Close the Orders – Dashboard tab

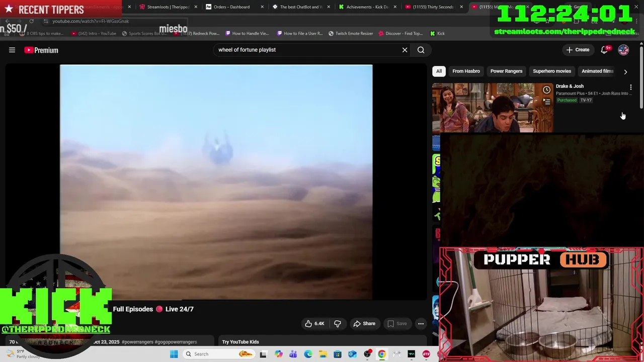pyautogui.click(x=262, y=7)
